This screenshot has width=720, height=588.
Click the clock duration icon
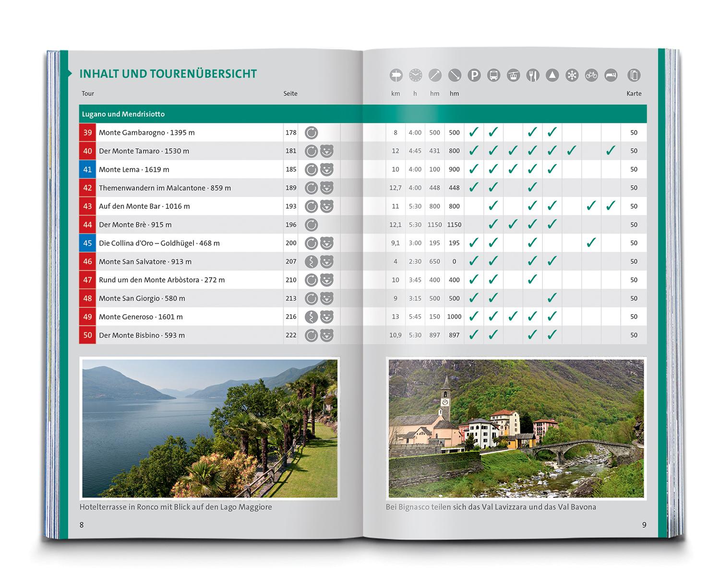pyautogui.click(x=415, y=75)
